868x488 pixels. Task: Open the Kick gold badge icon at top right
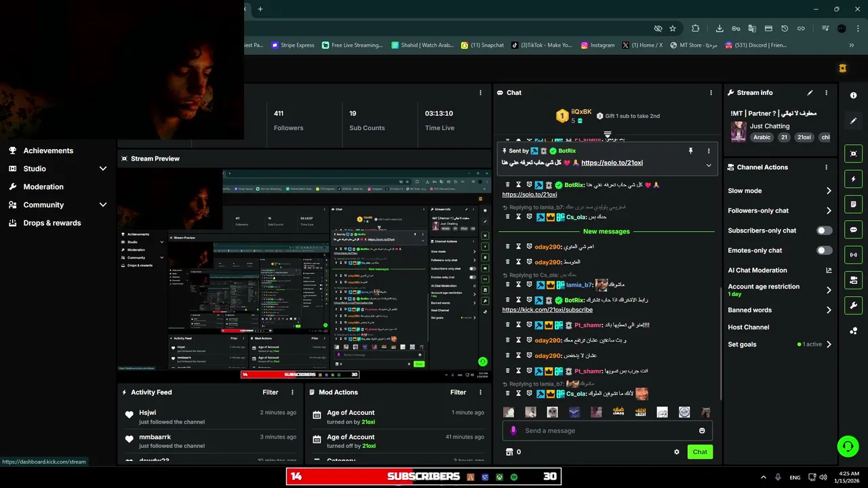tap(842, 68)
